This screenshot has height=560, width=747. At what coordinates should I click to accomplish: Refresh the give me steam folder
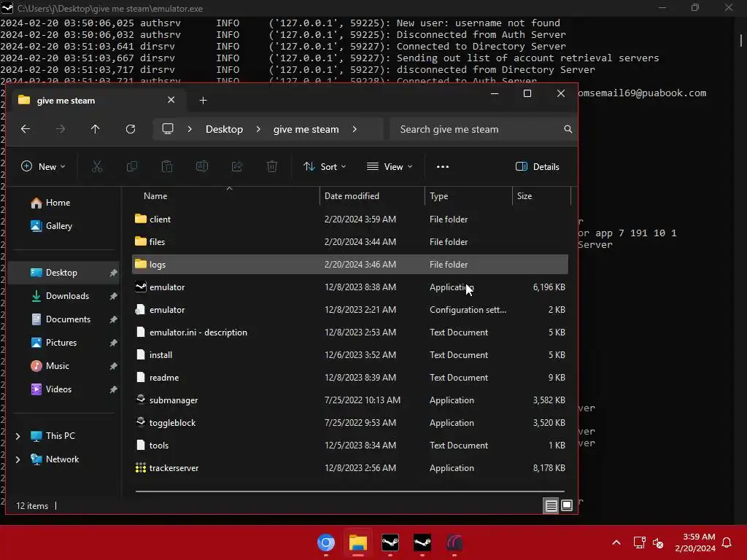point(131,129)
